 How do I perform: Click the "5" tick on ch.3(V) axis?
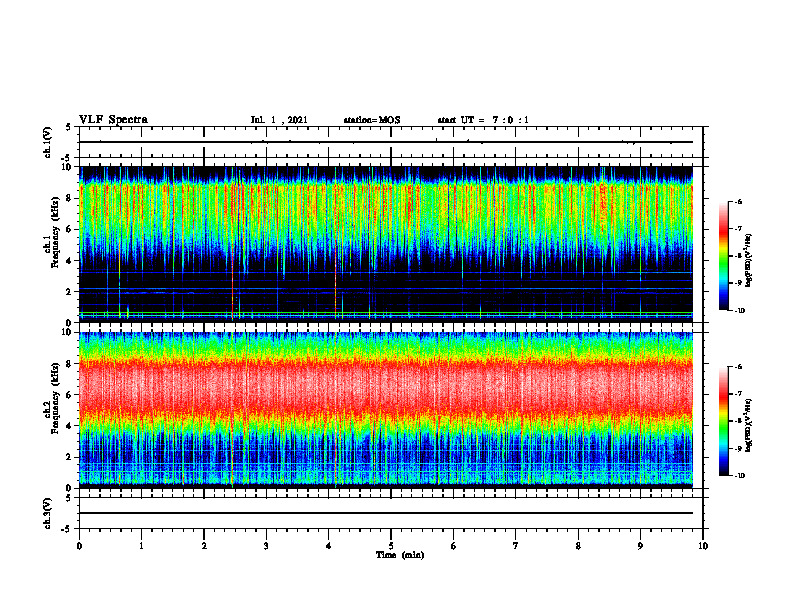click(x=69, y=499)
